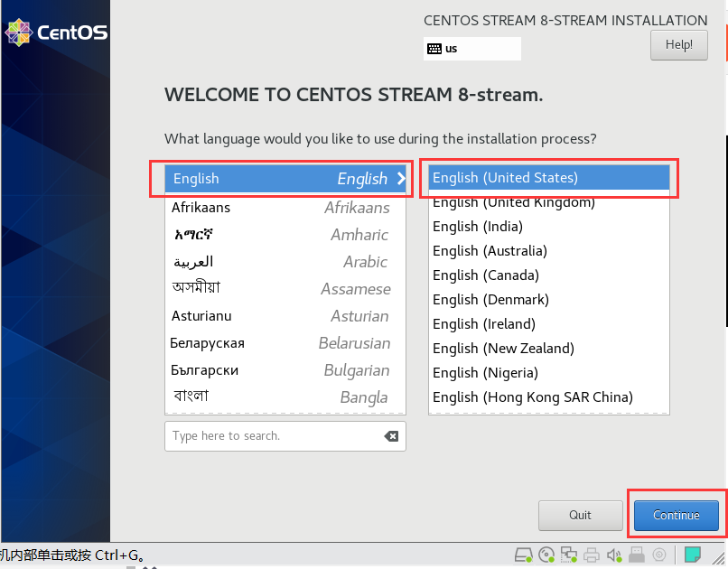Click the Continue button
This screenshot has width=728, height=569.
coord(676,515)
